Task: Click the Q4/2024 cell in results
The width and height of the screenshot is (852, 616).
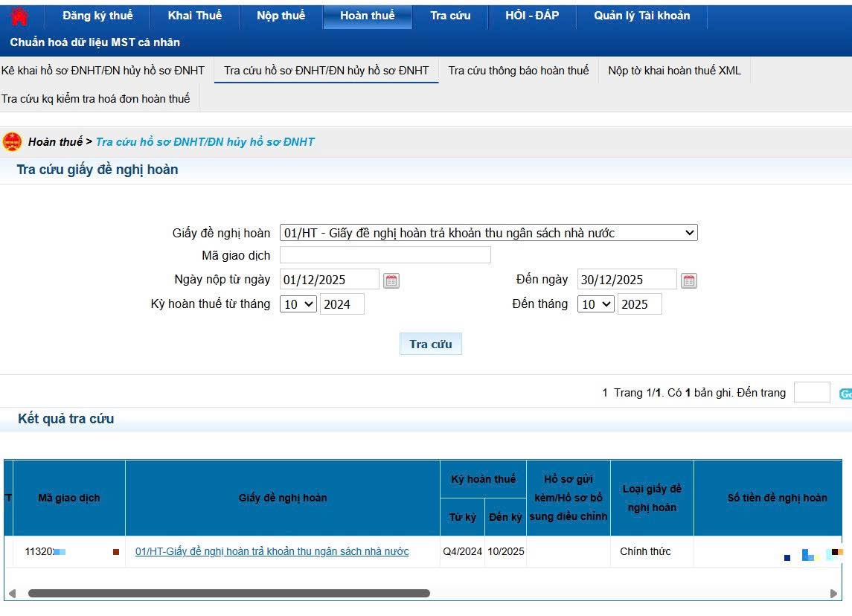Action: (x=462, y=551)
